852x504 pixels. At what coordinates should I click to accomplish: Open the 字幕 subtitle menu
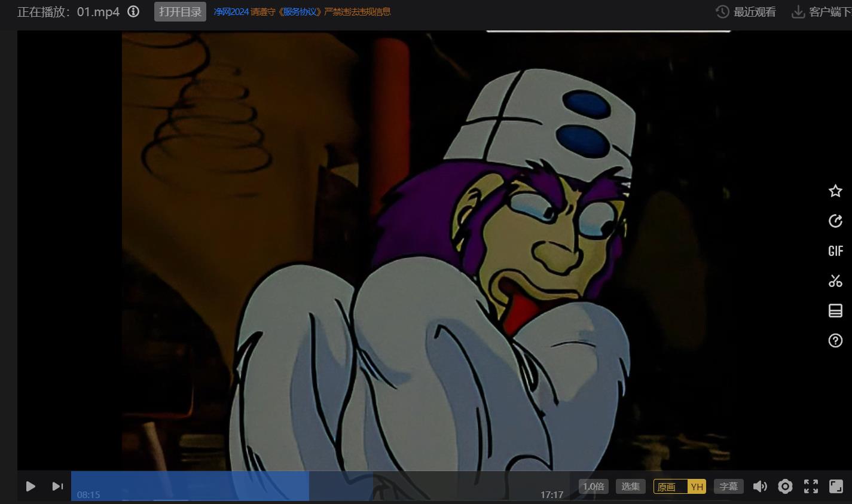728,487
